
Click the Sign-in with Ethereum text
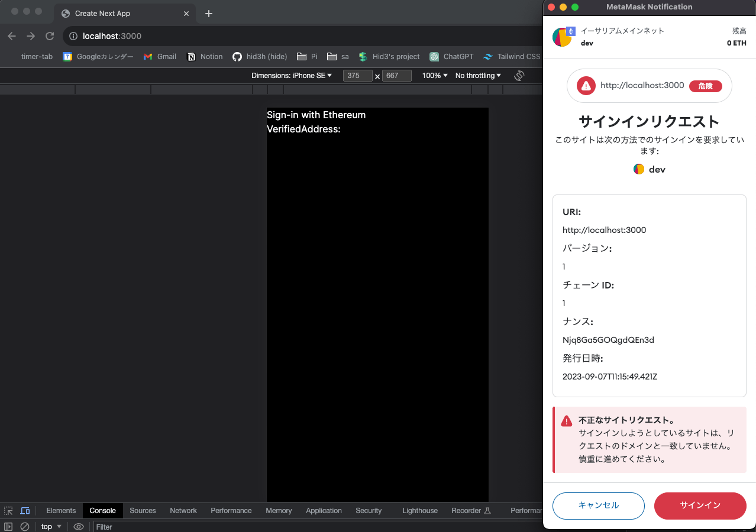316,115
